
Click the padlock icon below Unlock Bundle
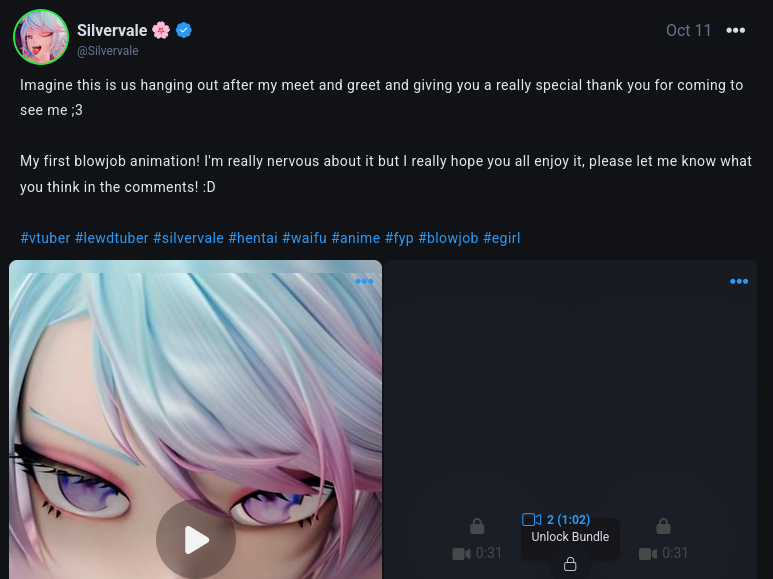pos(570,564)
